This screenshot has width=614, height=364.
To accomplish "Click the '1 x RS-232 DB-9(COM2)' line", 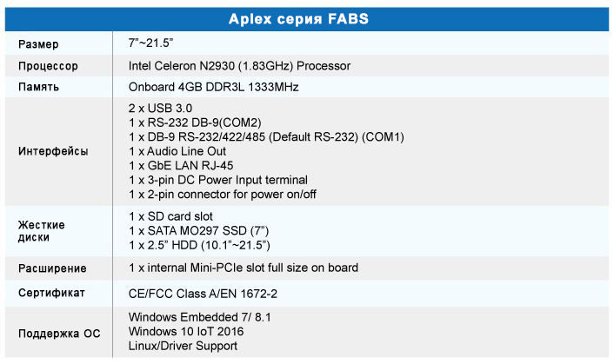I will click(195, 122).
